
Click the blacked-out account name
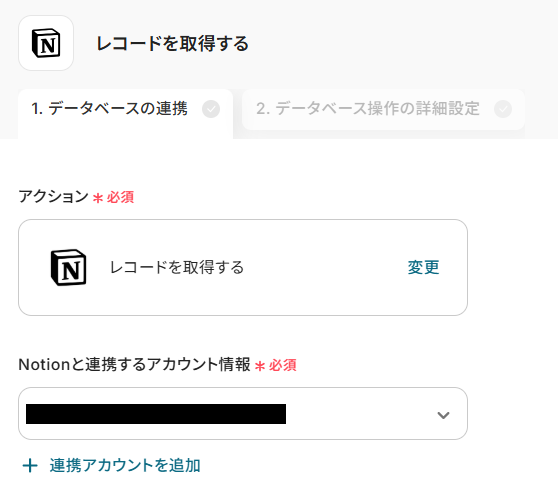click(156, 414)
